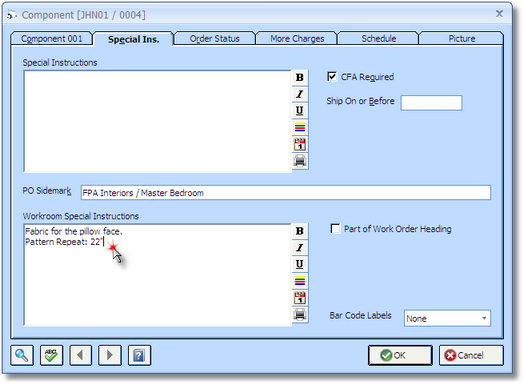Switch to the Schedule tab
The height and width of the screenshot is (385, 524).
tap(379, 38)
